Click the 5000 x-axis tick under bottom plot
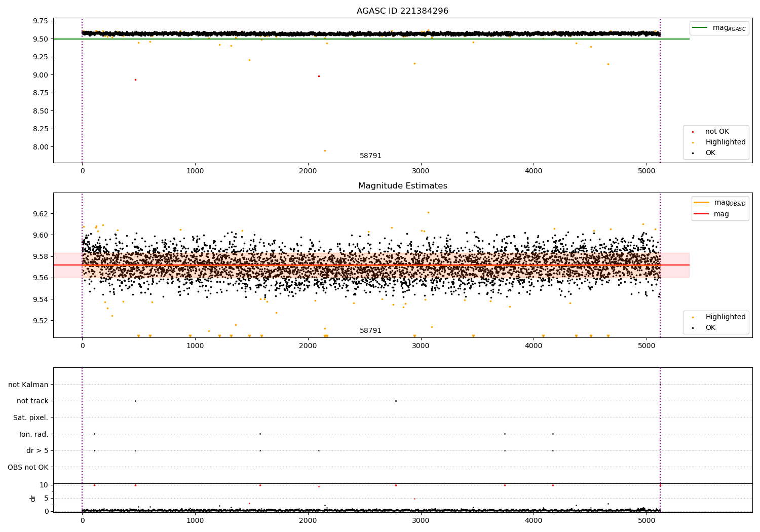 coord(647,521)
